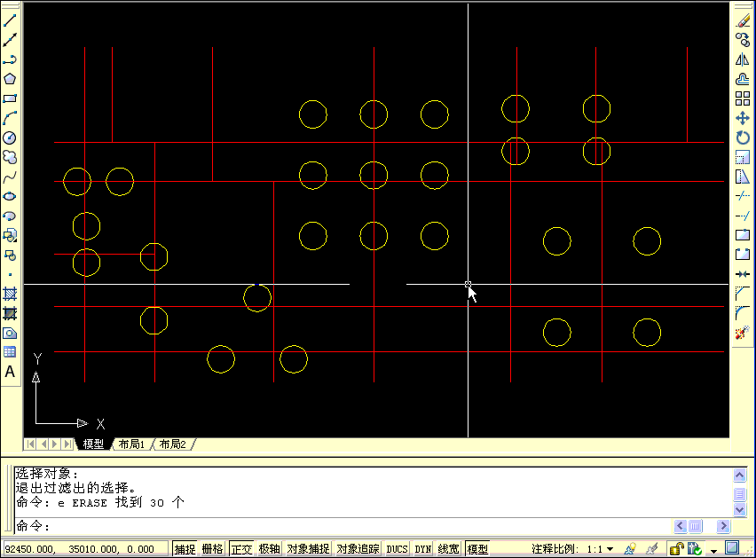756x558 pixels.
Task: Select the Mirror tool
Action: 743,59
